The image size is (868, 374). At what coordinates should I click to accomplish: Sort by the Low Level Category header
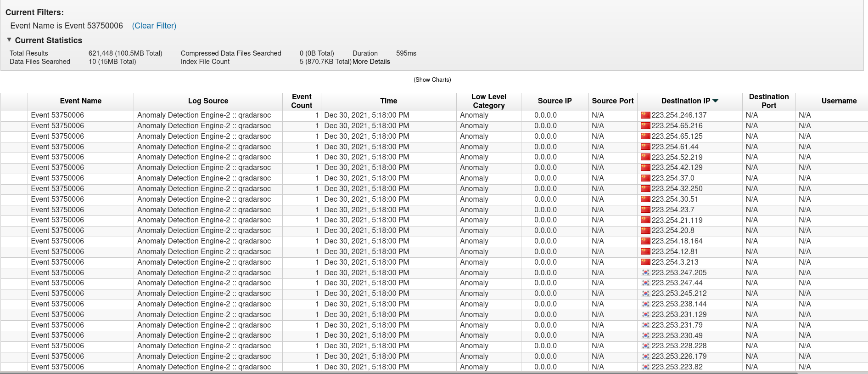[x=489, y=101]
